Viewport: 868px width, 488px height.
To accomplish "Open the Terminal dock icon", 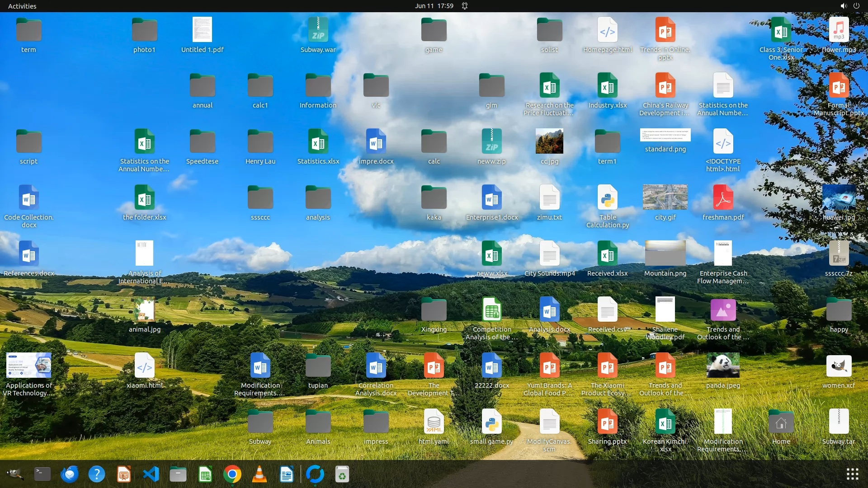I will click(x=42, y=474).
